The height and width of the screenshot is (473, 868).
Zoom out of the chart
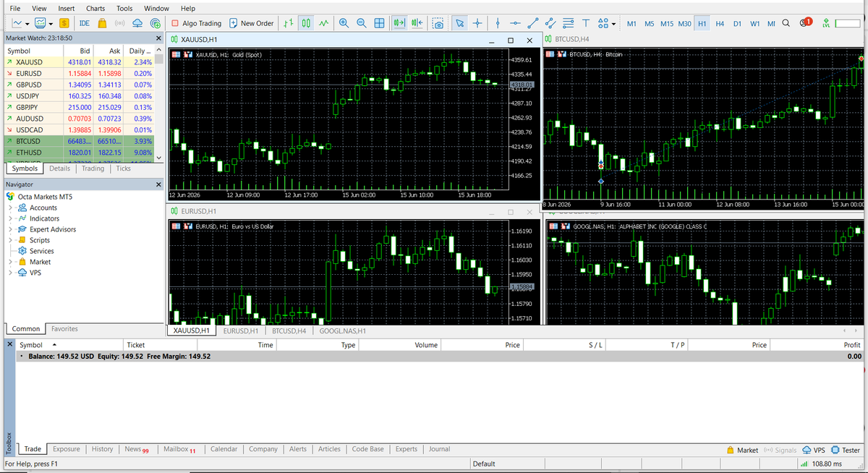pyautogui.click(x=361, y=23)
